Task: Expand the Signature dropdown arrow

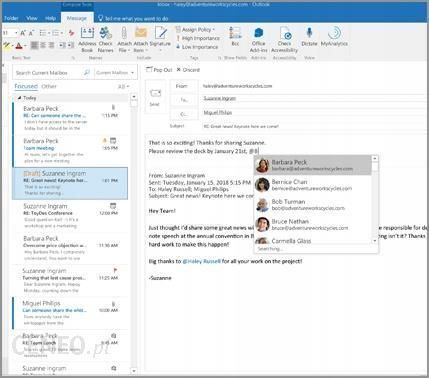Action: tap(161, 50)
